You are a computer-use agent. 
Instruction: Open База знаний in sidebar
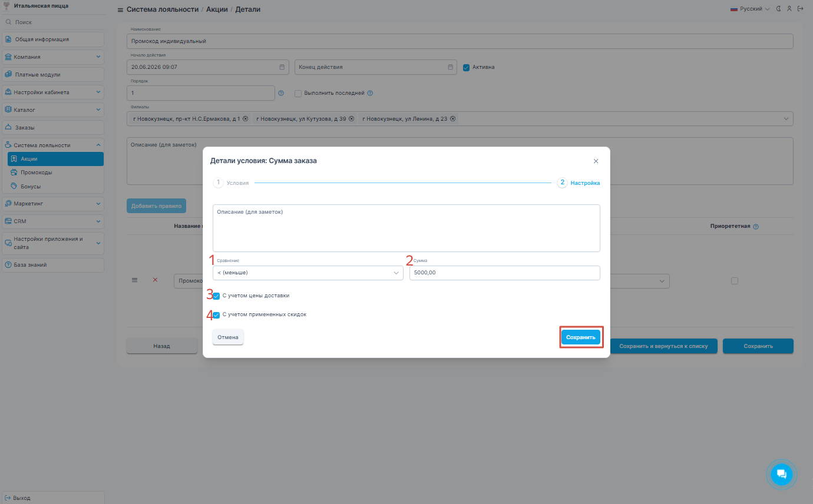tap(53, 265)
